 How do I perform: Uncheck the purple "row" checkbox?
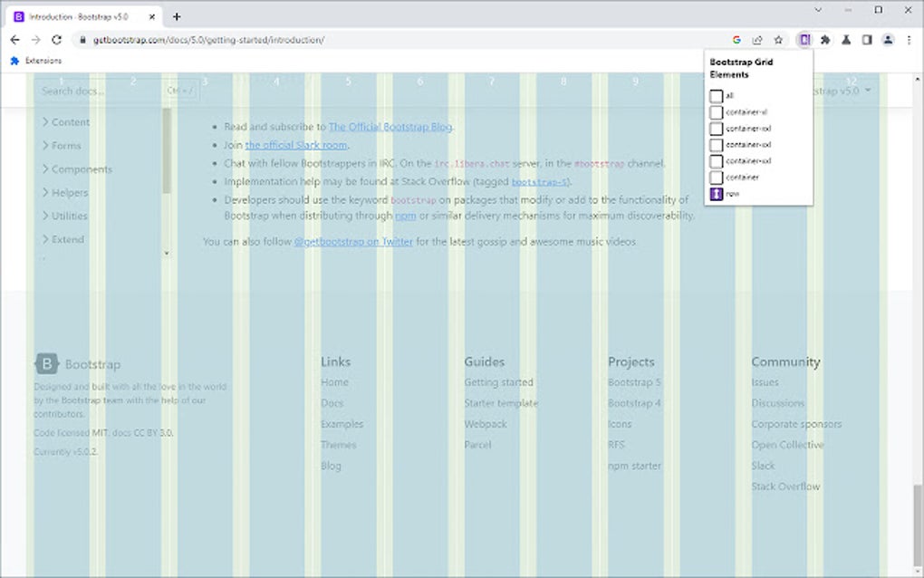716,194
